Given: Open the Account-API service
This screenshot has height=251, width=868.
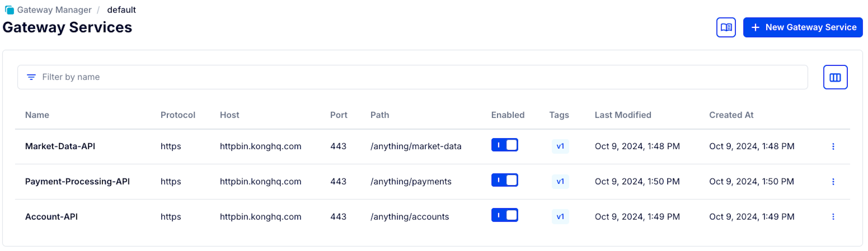Looking at the screenshot, I should point(51,217).
